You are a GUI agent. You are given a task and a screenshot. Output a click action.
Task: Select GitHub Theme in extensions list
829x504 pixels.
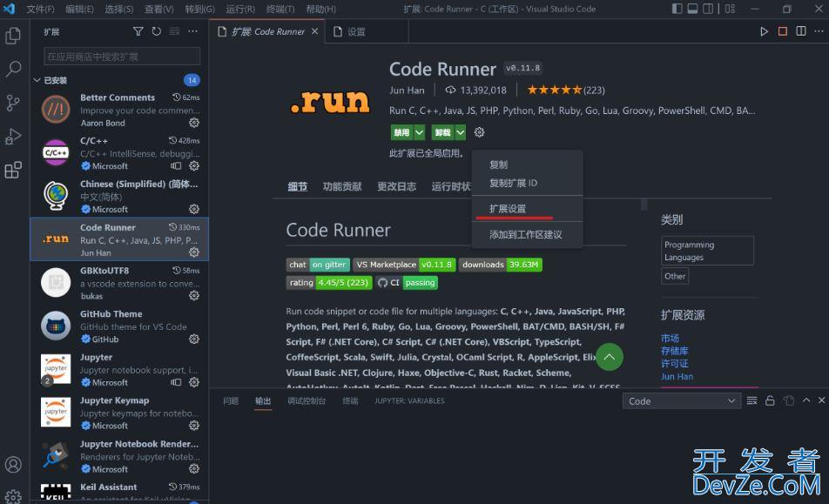(119, 326)
